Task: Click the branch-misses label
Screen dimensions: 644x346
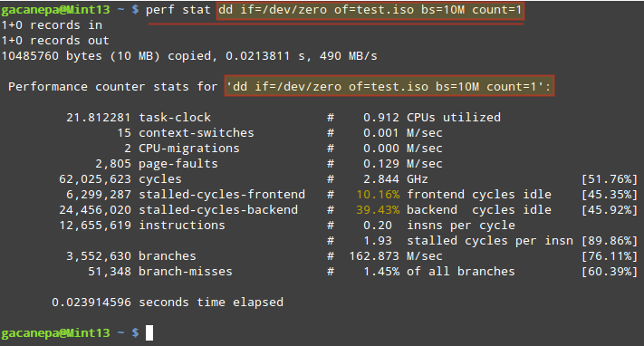Action: click(x=186, y=272)
